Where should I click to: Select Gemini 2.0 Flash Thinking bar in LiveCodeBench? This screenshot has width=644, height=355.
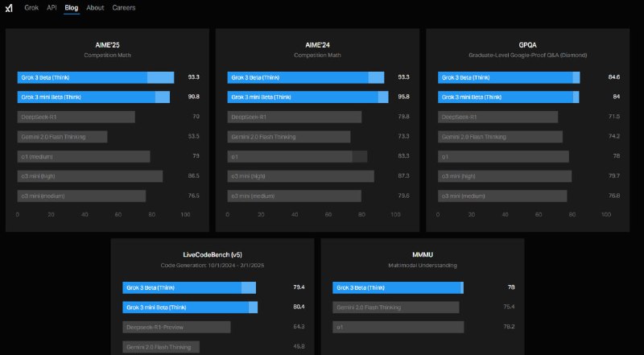161,347
